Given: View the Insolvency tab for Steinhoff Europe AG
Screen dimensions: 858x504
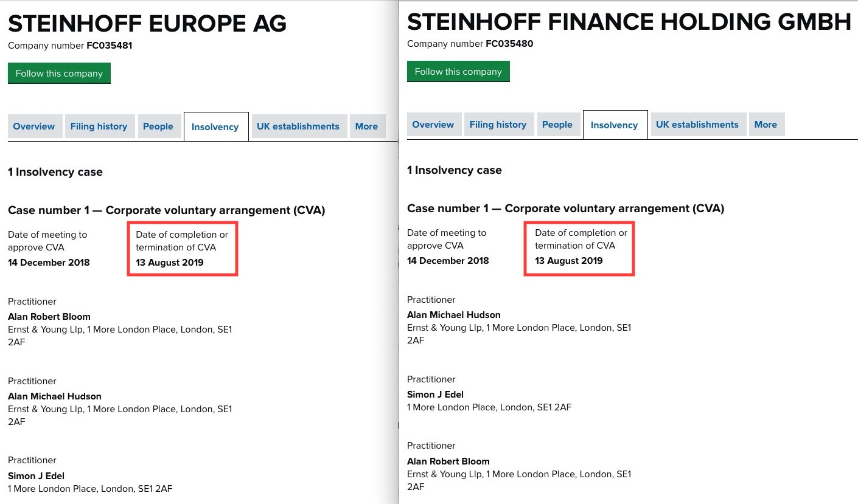Looking at the screenshot, I should click(215, 127).
